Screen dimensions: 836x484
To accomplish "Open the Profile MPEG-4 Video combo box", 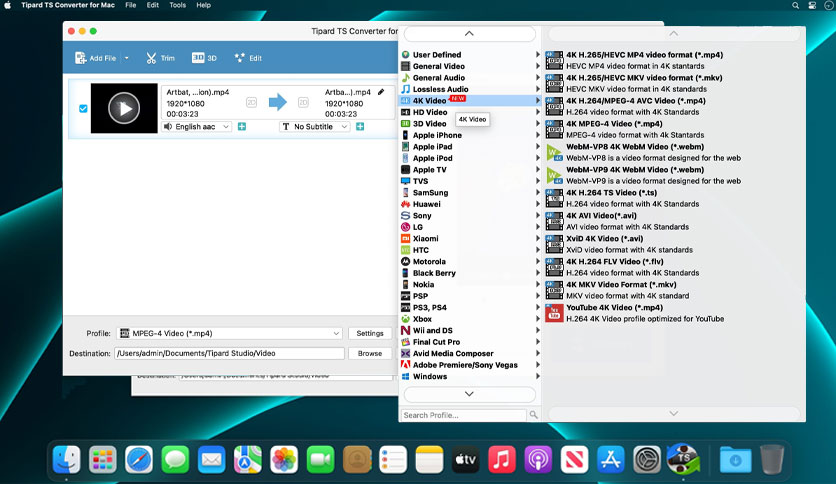I will coord(229,333).
